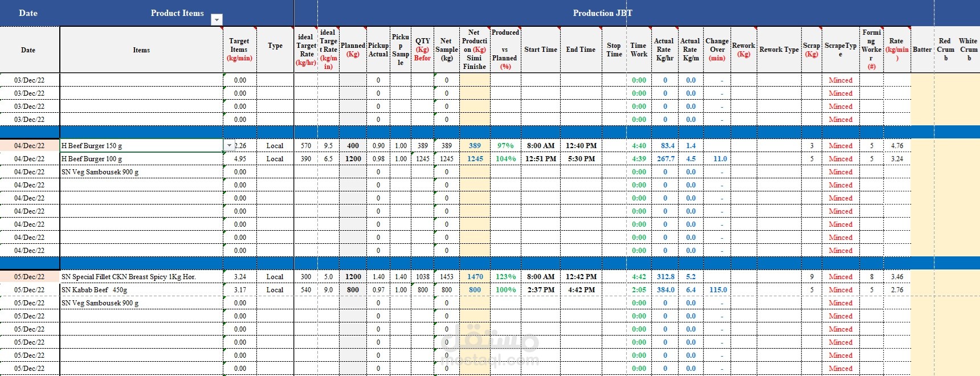
Task: Click the 123% produced vs planned cell
Action: [505, 277]
